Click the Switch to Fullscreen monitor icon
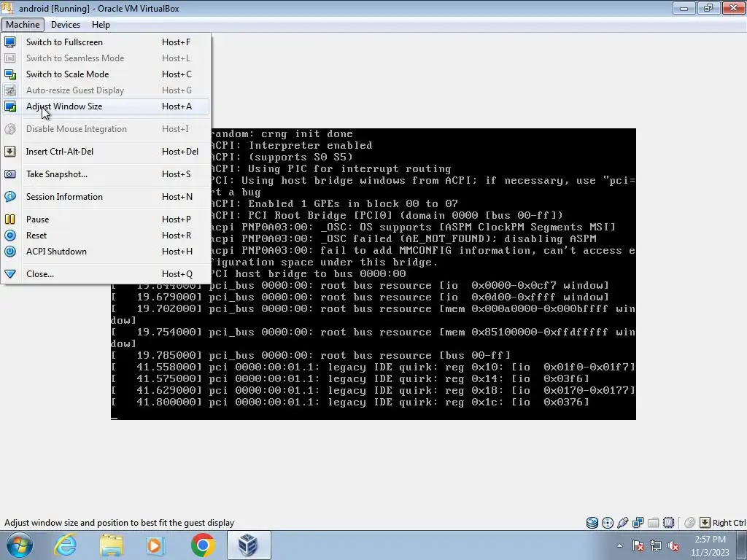 pyautogui.click(x=10, y=42)
